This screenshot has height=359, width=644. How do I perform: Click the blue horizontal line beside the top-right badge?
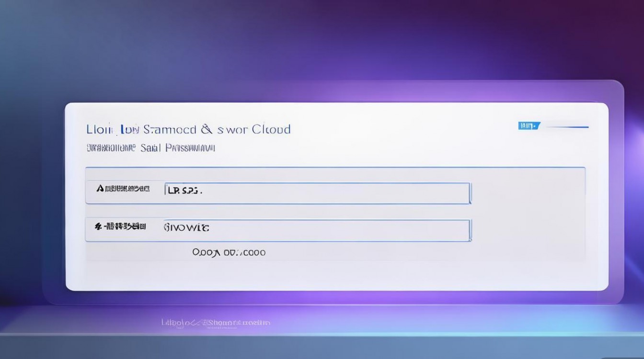tap(567, 127)
